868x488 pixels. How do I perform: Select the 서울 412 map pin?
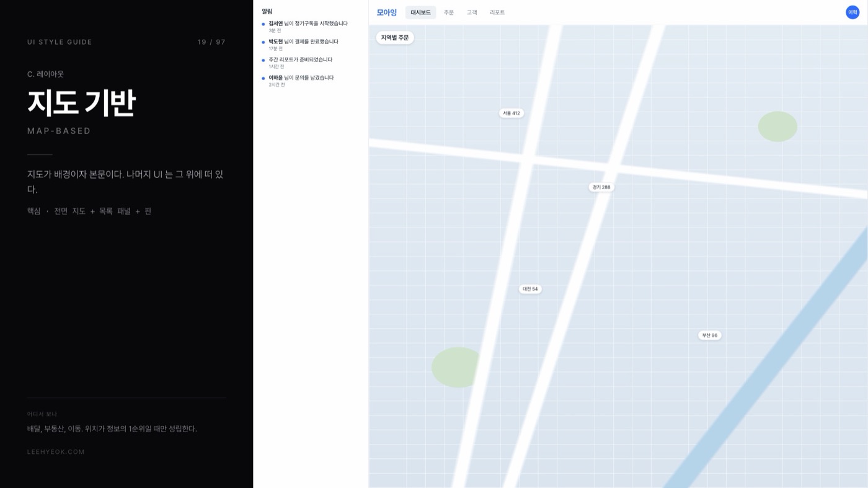511,113
